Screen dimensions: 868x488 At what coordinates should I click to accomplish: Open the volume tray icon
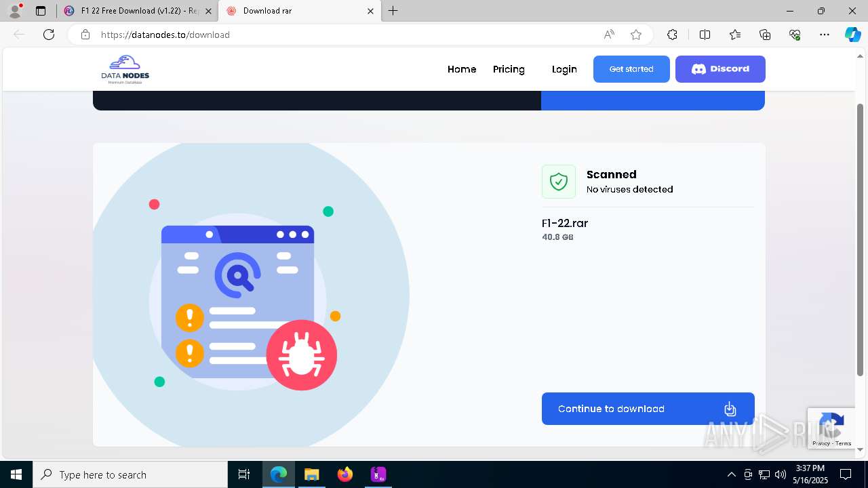tap(781, 474)
